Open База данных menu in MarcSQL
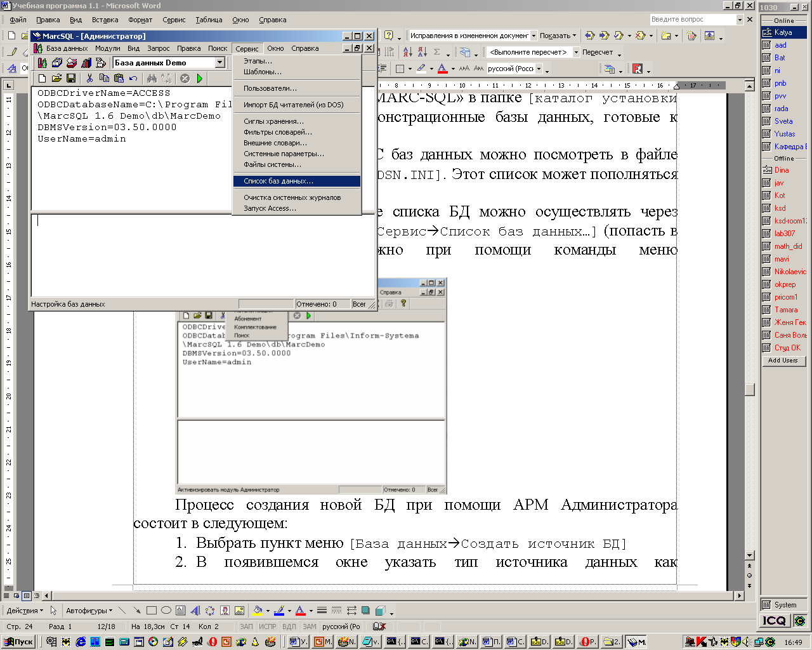This screenshot has width=812, height=650. coord(67,48)
